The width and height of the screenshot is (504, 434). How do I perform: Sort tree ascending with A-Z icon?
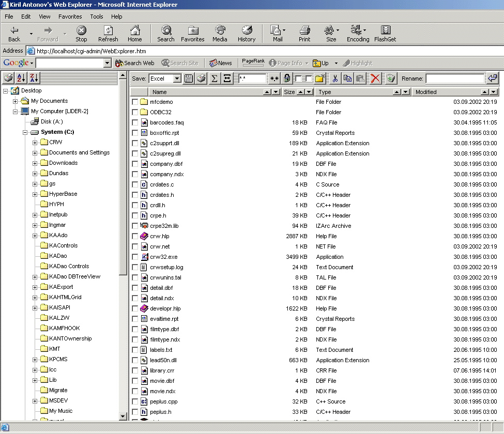(21, 78)
